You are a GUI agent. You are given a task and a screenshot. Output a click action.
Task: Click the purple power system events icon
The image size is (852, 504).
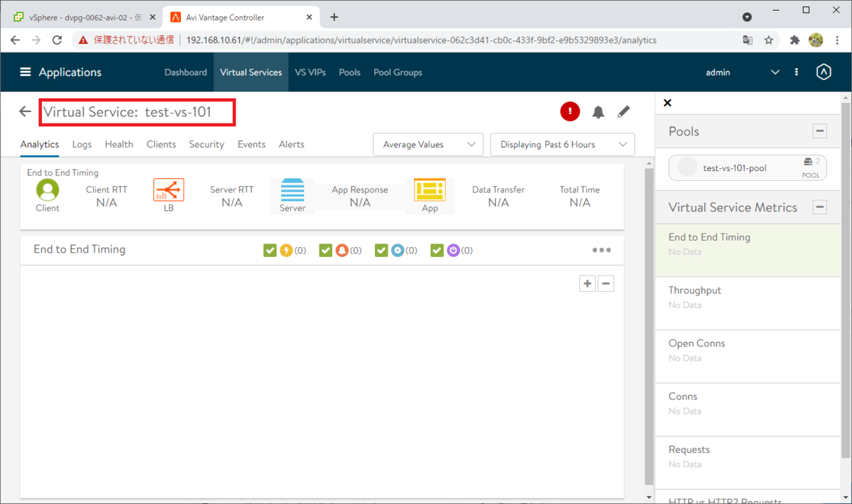click(453, 250)
